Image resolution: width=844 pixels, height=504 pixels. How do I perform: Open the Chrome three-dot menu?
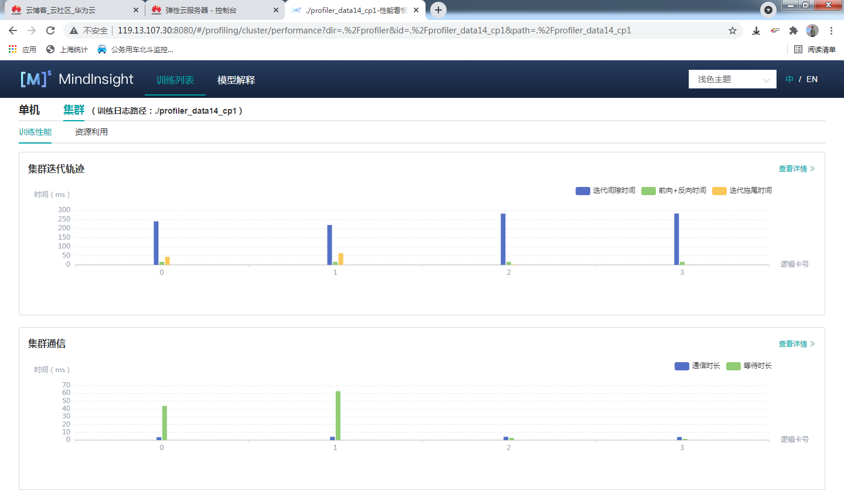pyautogui.click(x=831, y=30)
